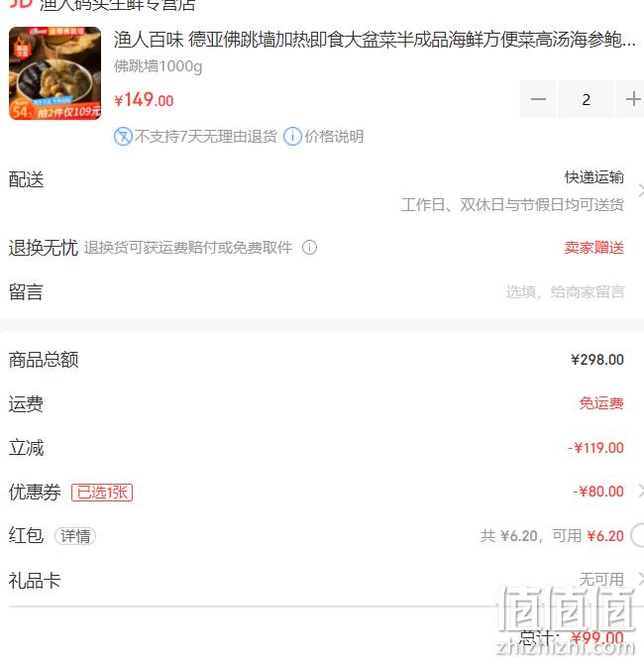Expand the 礼品卡 gift card chevron
The height and width of the screenshot is (664, 644).
tap(640, 579)
